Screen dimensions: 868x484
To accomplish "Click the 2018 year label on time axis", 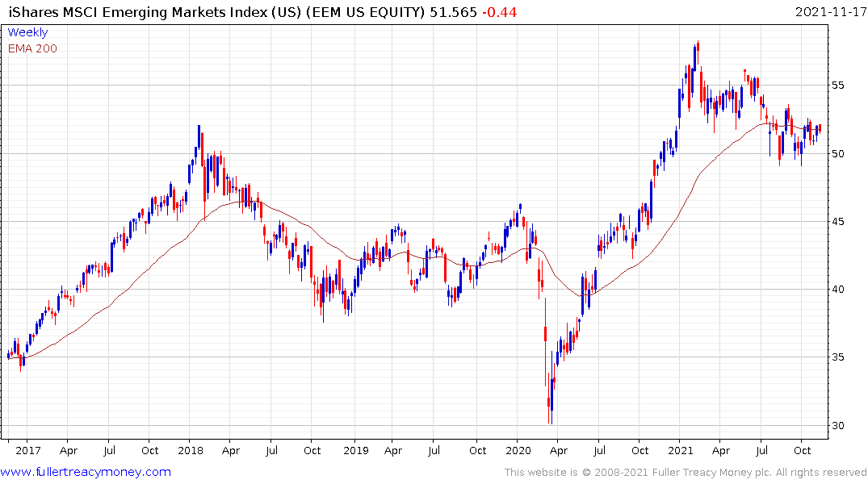I will [x=190, y=450].
